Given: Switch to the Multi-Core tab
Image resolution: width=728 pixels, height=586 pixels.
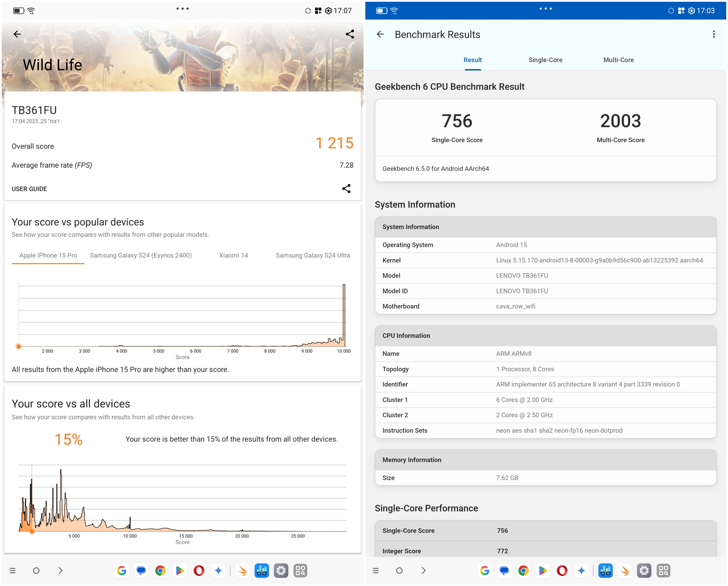Looking at the screenshot, I should (x=618, y=60).
